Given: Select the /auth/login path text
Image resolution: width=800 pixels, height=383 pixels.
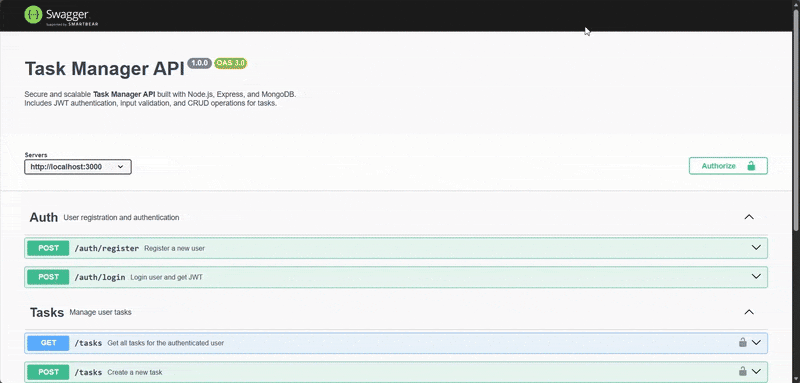Looking at the screenshot, I should [x=100, y=277].
